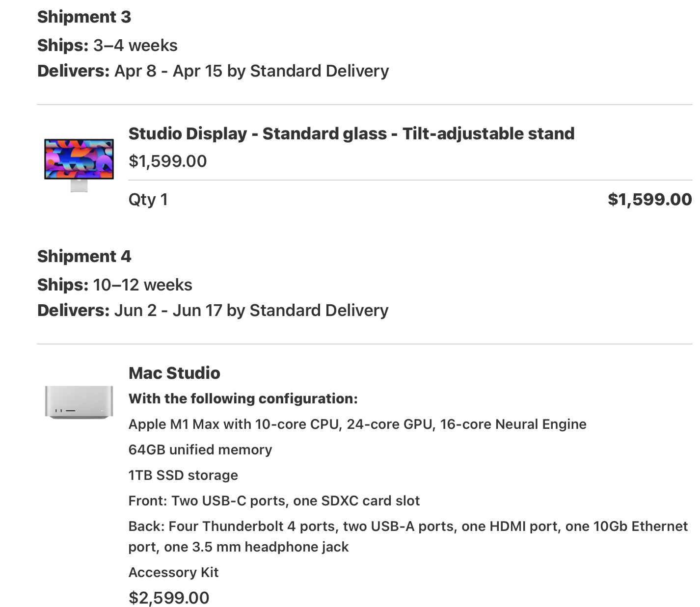Image resolution: width=700 pixels, height=607 pixels.
Task: Click the 3–4 weeks shipping estimate
Action: [x=135, y=46]
